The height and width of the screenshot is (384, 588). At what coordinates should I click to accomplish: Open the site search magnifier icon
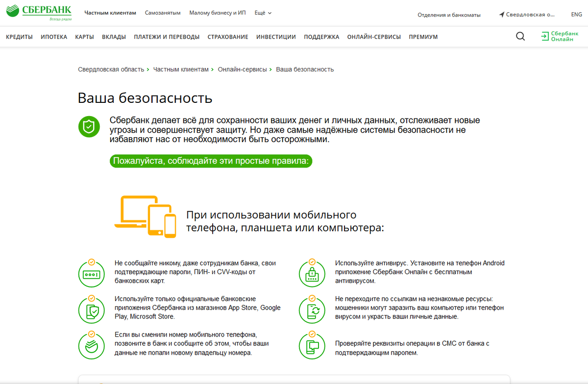pos(520,36)
